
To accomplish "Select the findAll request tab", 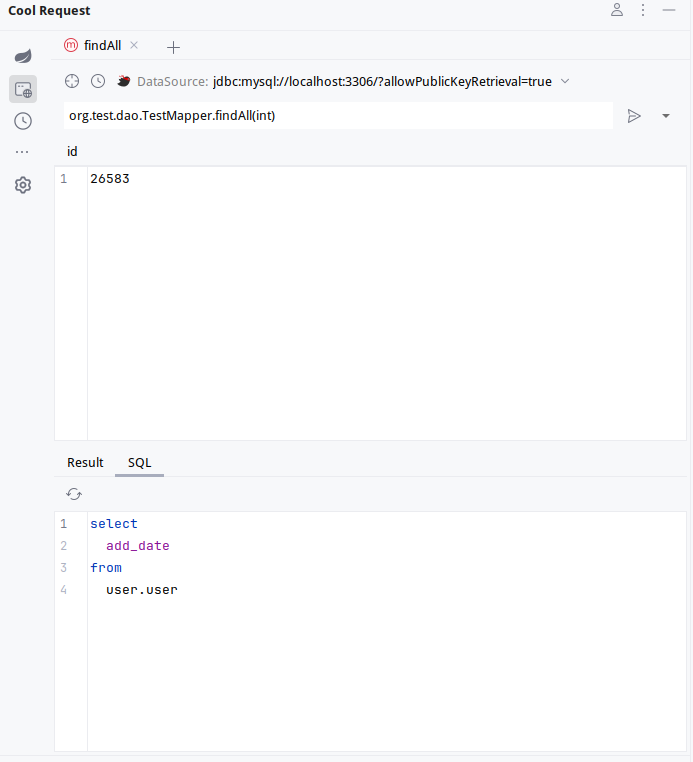I will point(102,46).
